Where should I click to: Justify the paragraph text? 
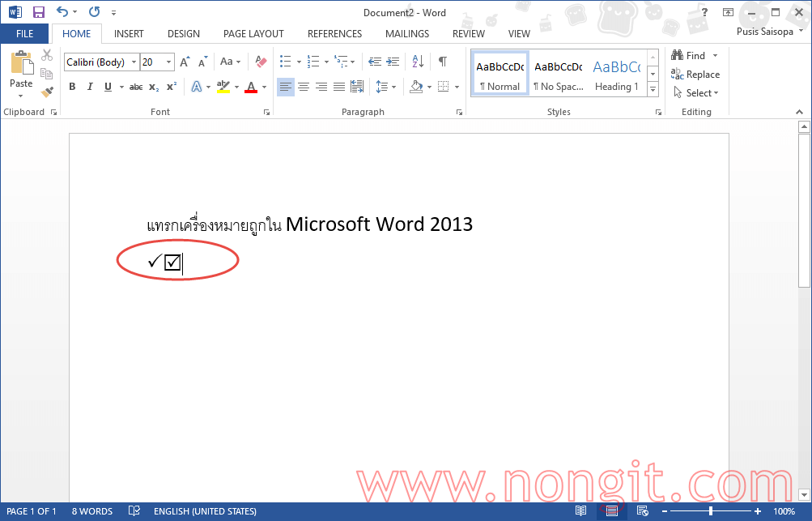(338, 87)
